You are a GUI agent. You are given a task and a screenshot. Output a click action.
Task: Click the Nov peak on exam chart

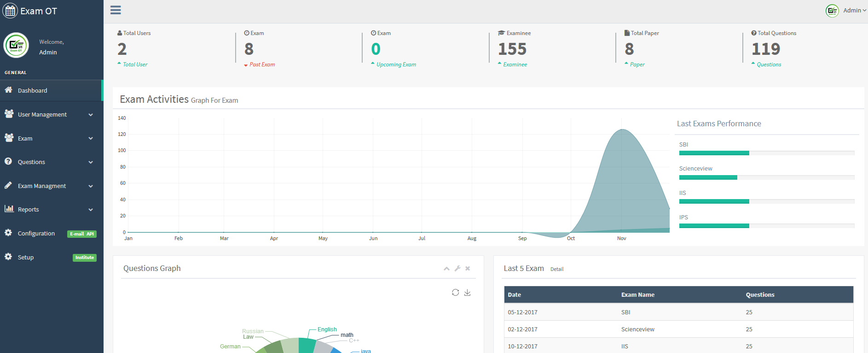tap(622, 129)
